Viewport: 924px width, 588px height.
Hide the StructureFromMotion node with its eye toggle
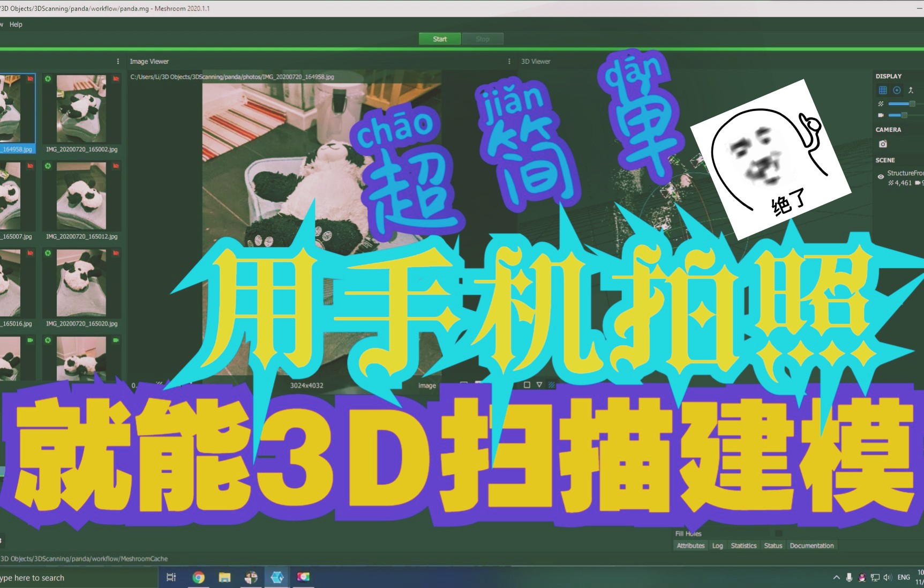click(881, 177)
